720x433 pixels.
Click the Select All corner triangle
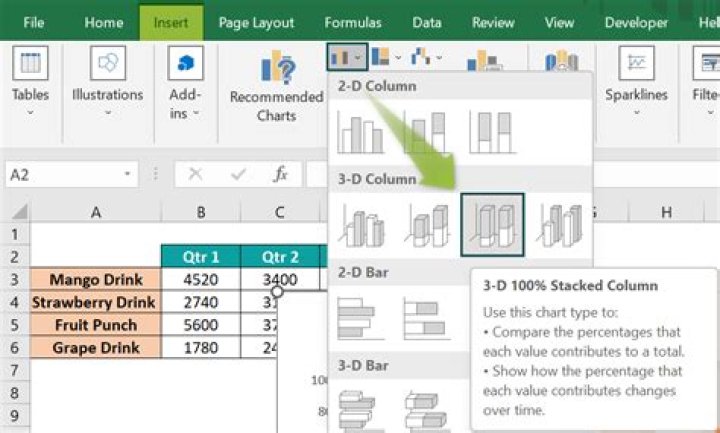[x=19, y=212]
